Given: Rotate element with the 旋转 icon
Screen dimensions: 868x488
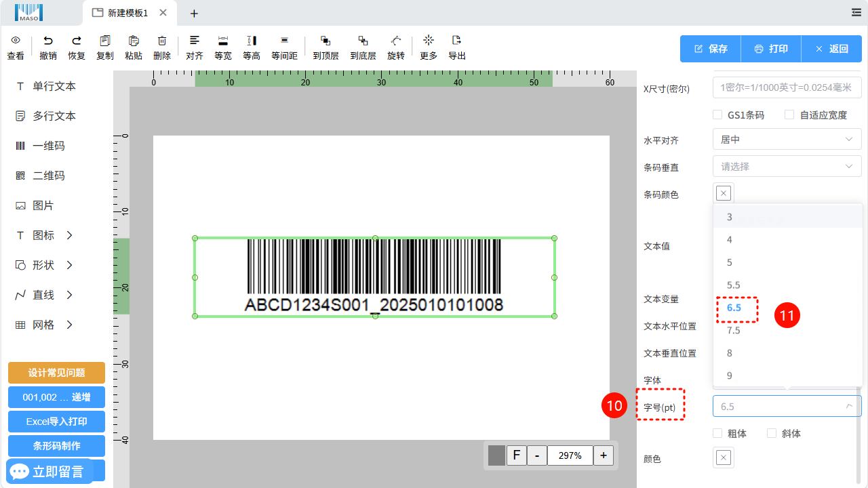Looking at the screenshot, I should [396, 41].
